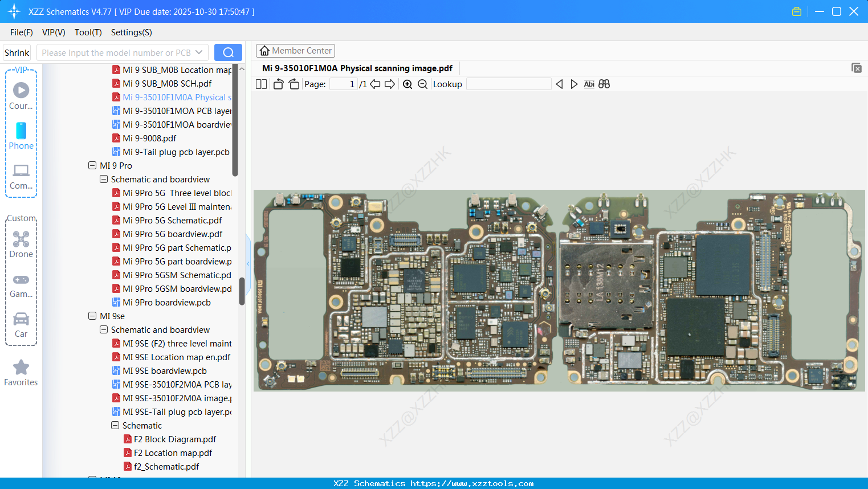Viewport: 868px width, 489px height.
Task: Click the Member Center button
Action: pos(295,50)
